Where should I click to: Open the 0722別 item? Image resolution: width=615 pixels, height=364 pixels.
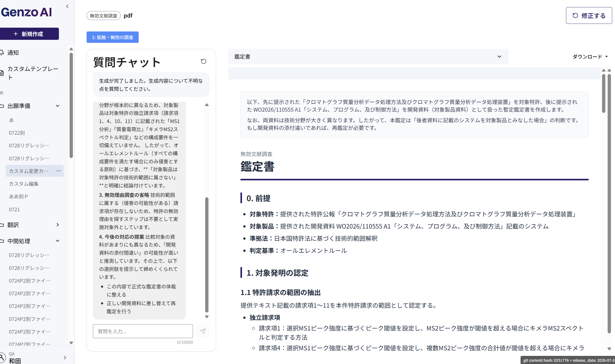17,133
